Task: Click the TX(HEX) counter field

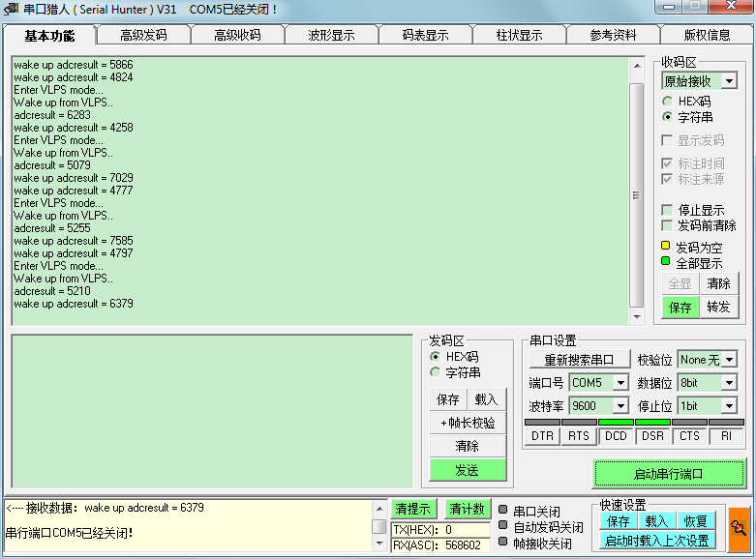Action: coord(440,530)
